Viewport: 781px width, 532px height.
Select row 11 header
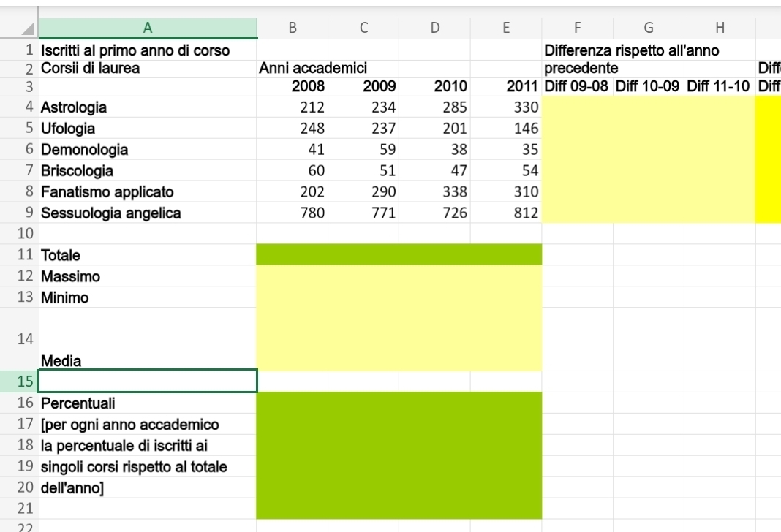26,255
